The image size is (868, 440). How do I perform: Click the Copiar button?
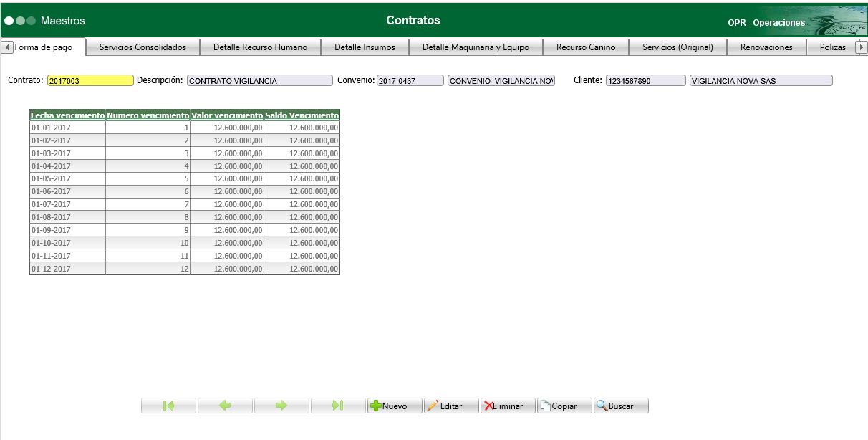coord(564,406)
